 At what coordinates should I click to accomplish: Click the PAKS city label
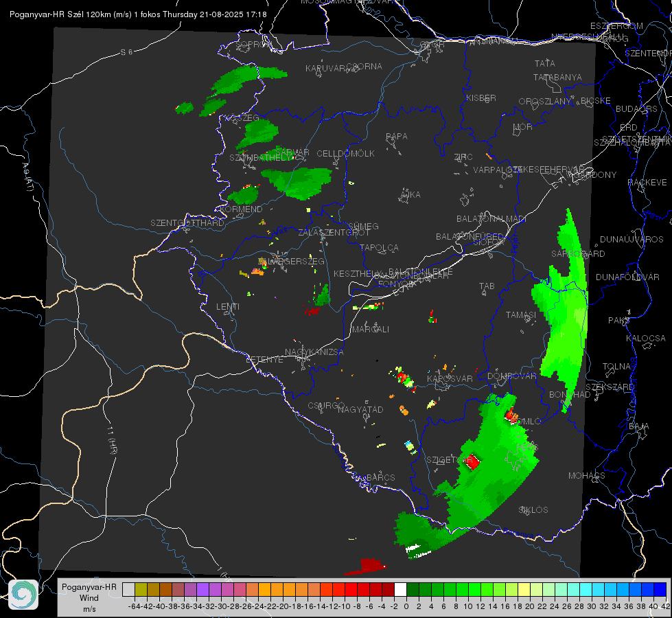[619, 321]
